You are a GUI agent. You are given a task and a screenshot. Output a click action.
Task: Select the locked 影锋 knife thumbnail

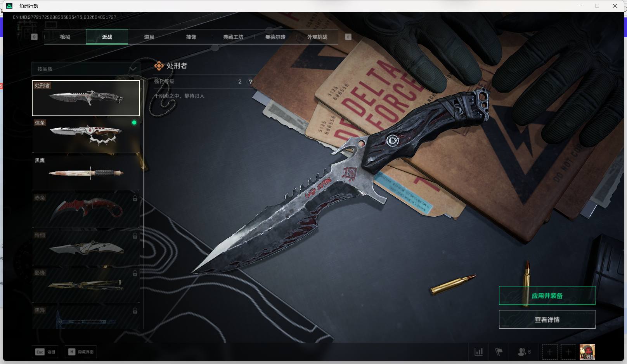pos(86,285)
